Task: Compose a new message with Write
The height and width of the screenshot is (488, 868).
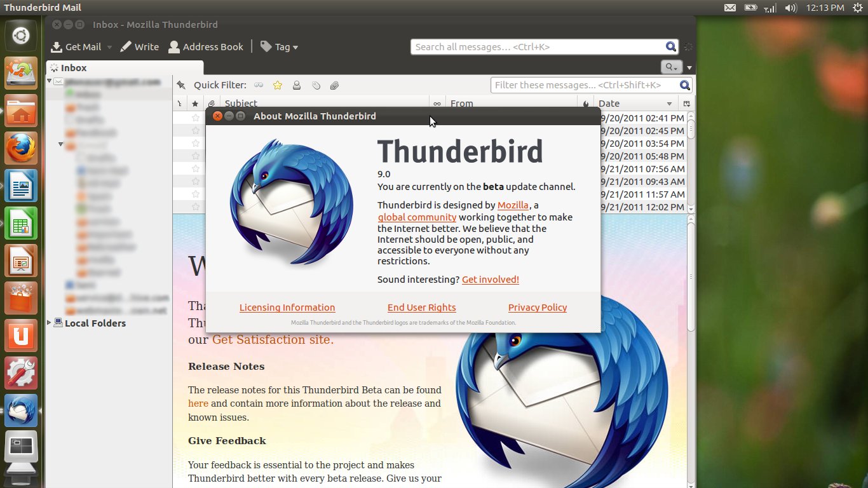Action: point(140,47)
